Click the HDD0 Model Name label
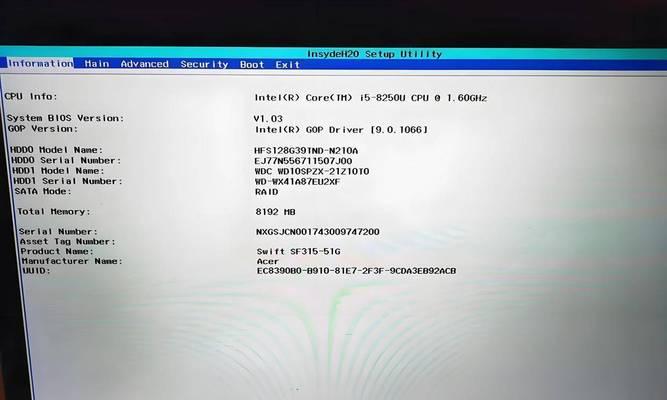The width and height of the screenshot is (667, 400). (x=56, y=150)
